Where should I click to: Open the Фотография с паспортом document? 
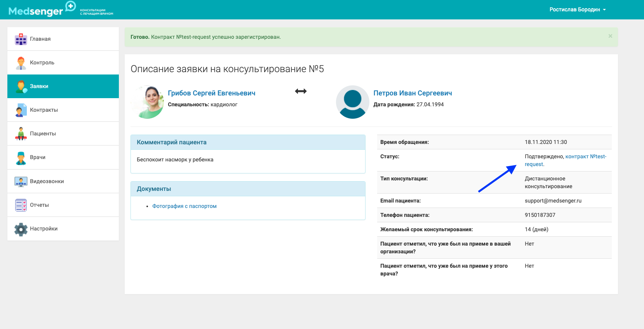pyautogui.click(x=184, y=206)
